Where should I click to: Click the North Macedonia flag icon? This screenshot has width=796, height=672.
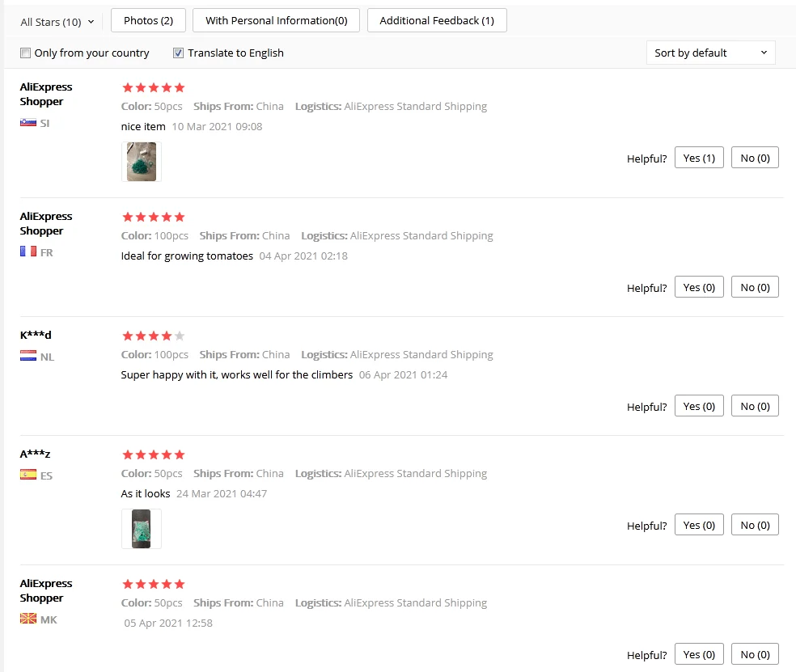pos(28,619)
